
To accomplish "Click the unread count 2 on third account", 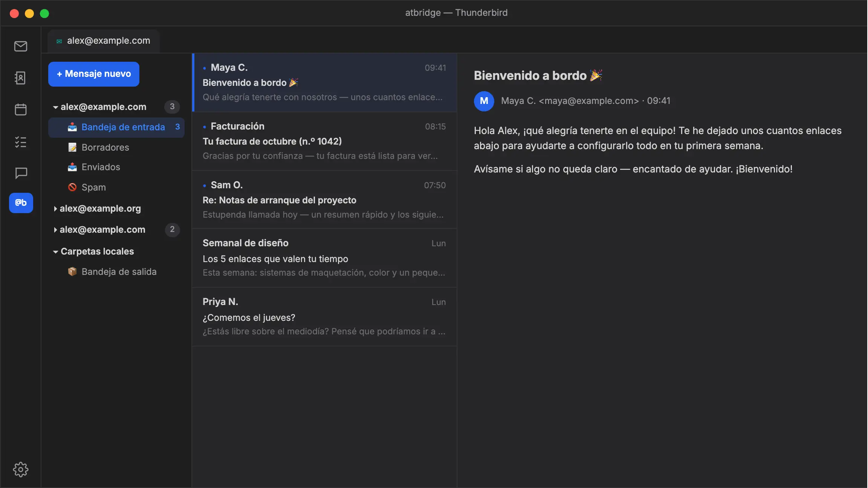I will pos(172,229).
